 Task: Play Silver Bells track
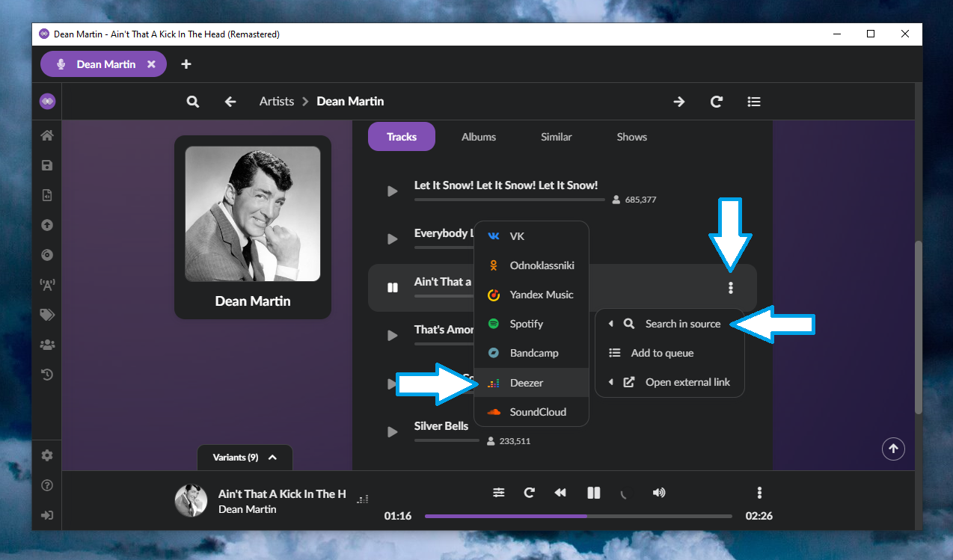(392, 431)
